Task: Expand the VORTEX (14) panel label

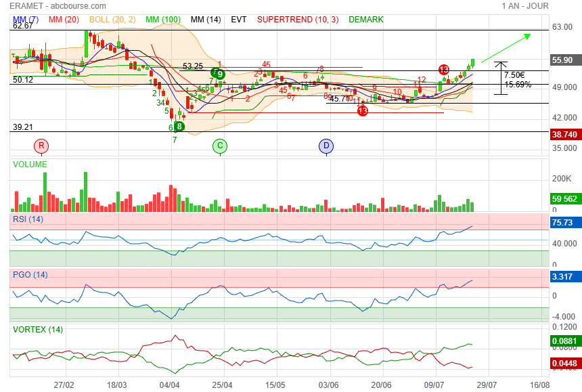Action: tap(37, 330)
